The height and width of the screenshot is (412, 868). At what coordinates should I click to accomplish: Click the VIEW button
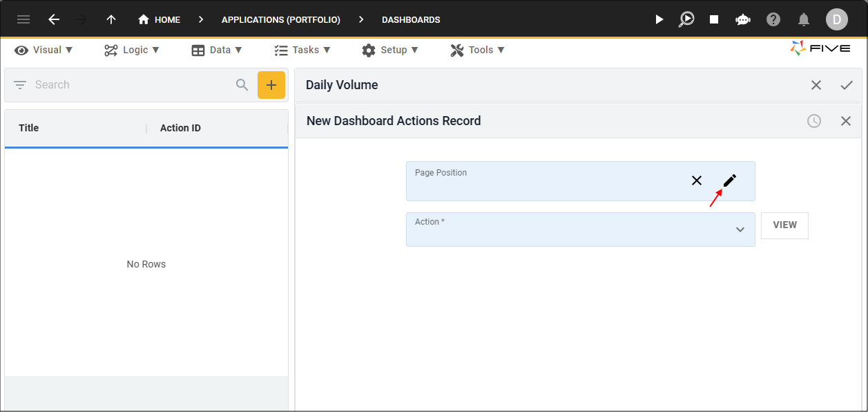click(784, 225)
